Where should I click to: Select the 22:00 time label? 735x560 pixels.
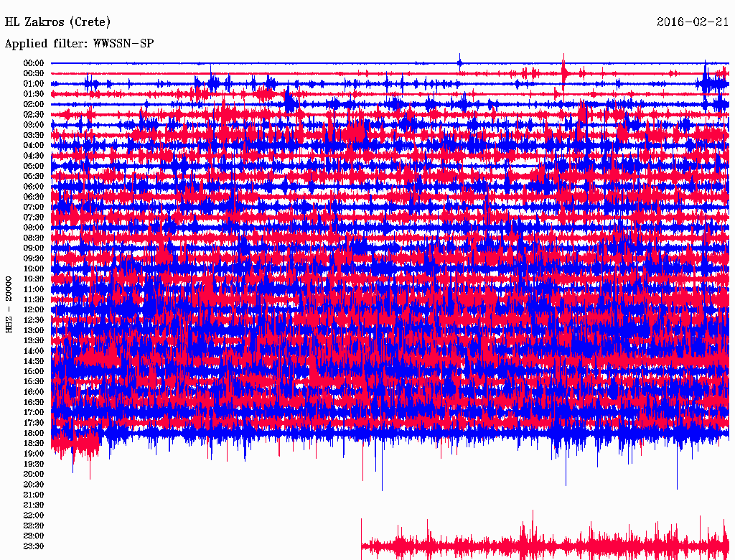tap(34, 515)
